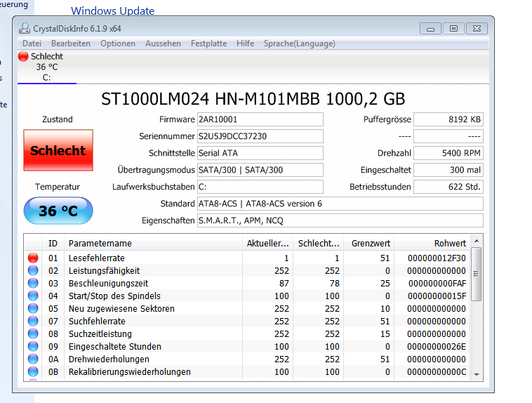Click the blue status icon for Suchfehlerrate
The image size is (532, 403).
[x=33, y=321]
